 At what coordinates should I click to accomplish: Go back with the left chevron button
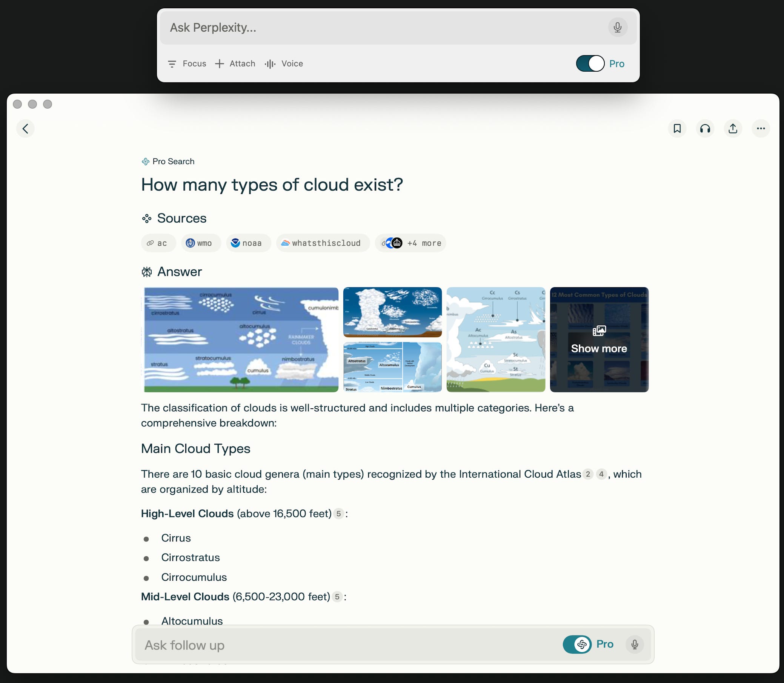pos(26,128)
